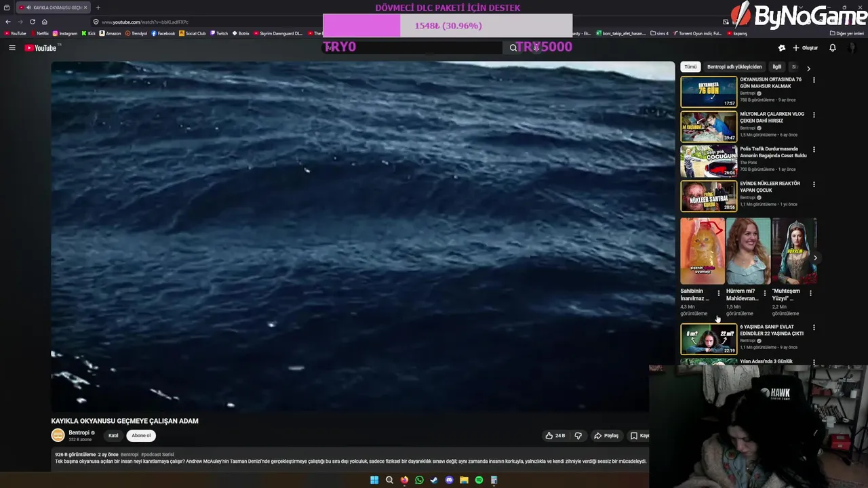Open options for 'Hürrem mi? Mahidevran' short
The image size is (868, 488).
click(764, 293)
